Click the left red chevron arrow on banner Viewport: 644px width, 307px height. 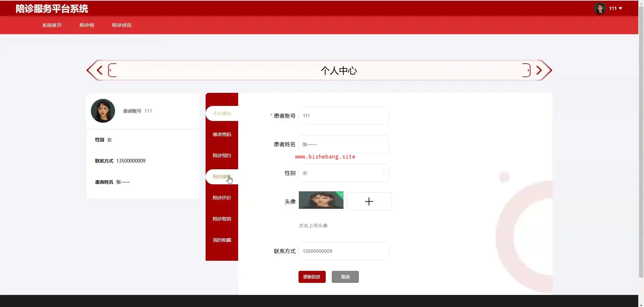pyautogui.click(x=100, y=70)
